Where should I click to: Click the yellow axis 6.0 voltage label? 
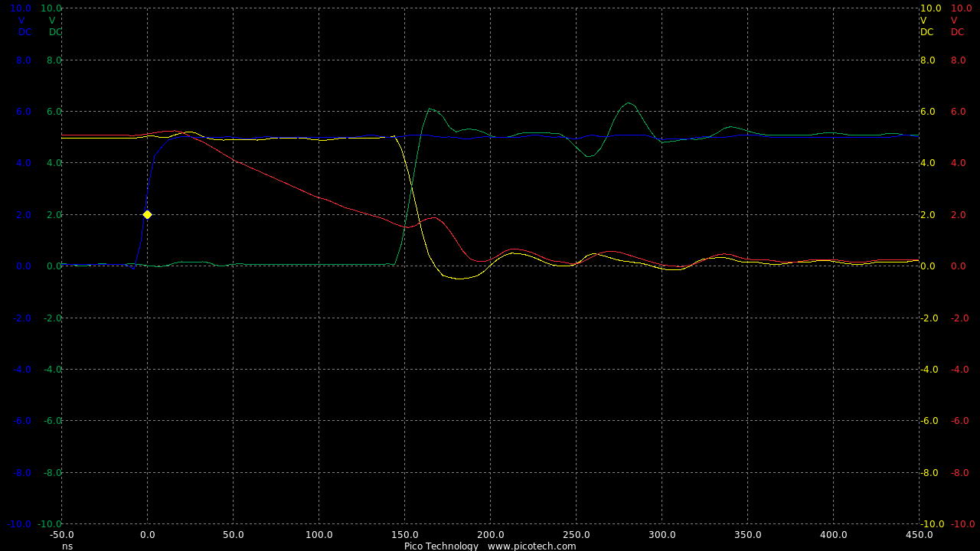pyautogui.click(x=927, y=112)
